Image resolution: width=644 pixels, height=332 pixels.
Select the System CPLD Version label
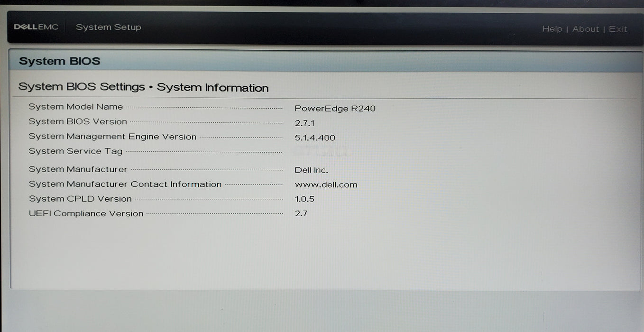[80, 199]
